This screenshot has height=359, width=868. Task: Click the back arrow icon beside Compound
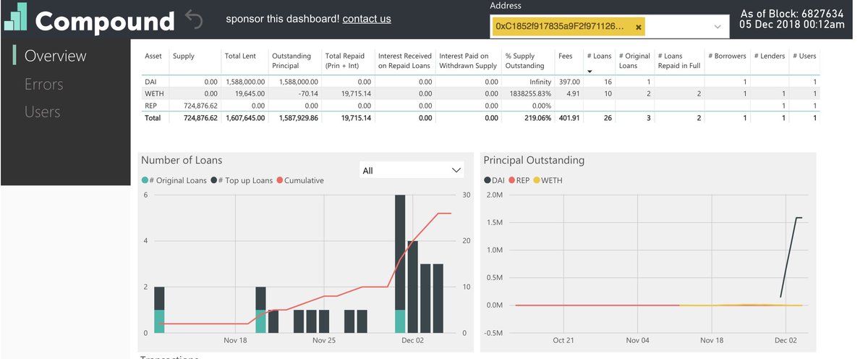click(x=194, y=18)
